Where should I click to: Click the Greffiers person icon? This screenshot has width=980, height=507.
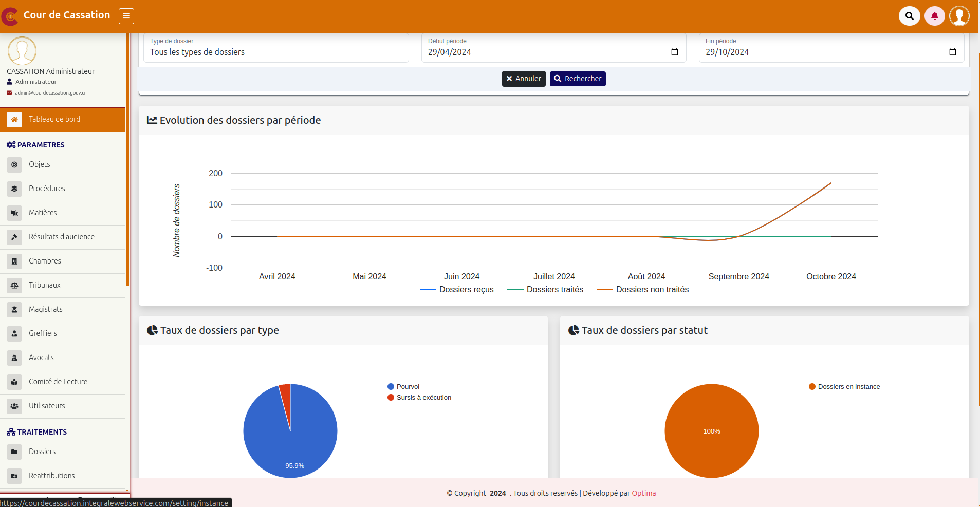[14, 334]
